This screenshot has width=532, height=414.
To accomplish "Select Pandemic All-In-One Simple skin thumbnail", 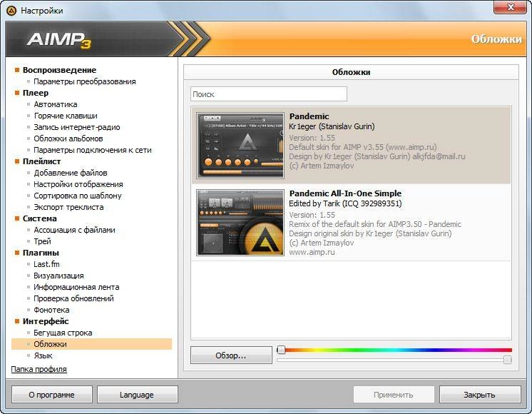I will point(240,223).
